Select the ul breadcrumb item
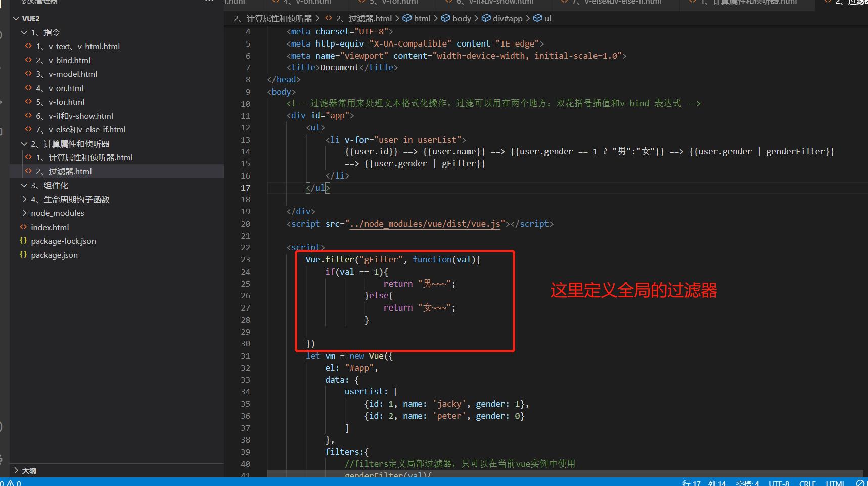Viewport: 868px width, 486px height. click(548, 18)
